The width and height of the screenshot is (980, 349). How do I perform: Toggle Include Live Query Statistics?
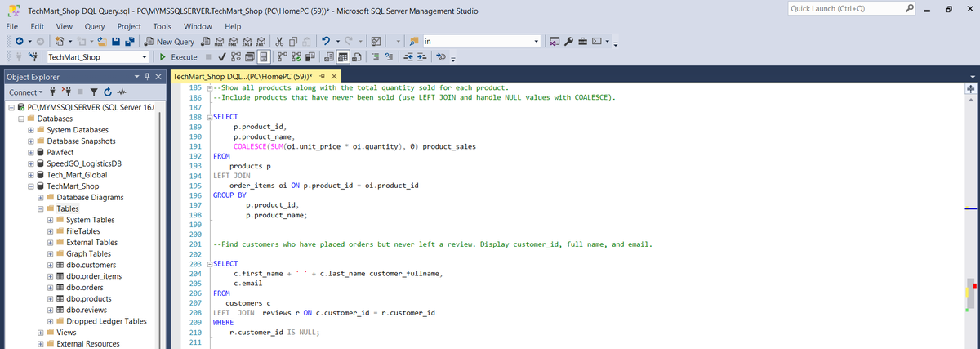(x=296, y=57)
